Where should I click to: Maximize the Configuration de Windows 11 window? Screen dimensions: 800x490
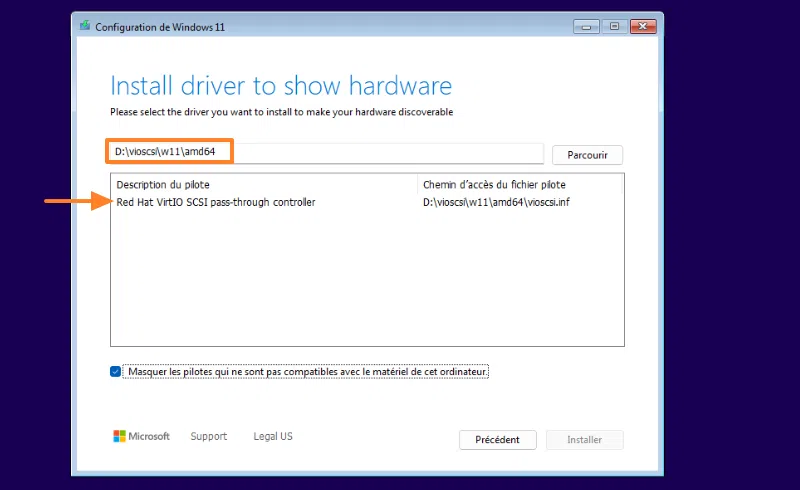[x=614, y=27]
